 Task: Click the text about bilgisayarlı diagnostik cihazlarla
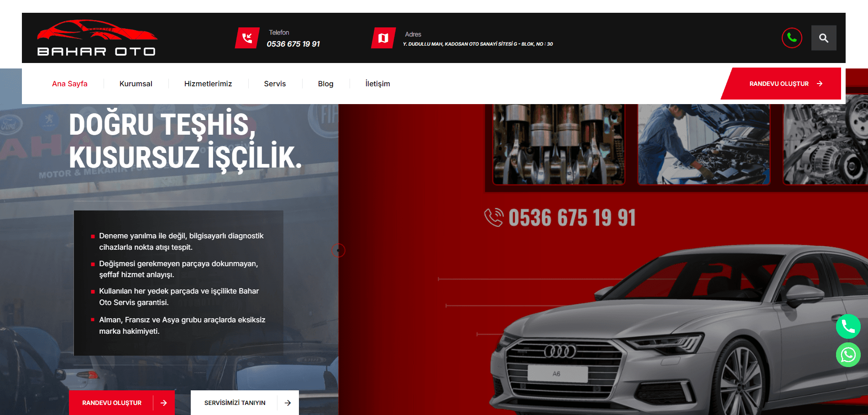coord(181,242)
